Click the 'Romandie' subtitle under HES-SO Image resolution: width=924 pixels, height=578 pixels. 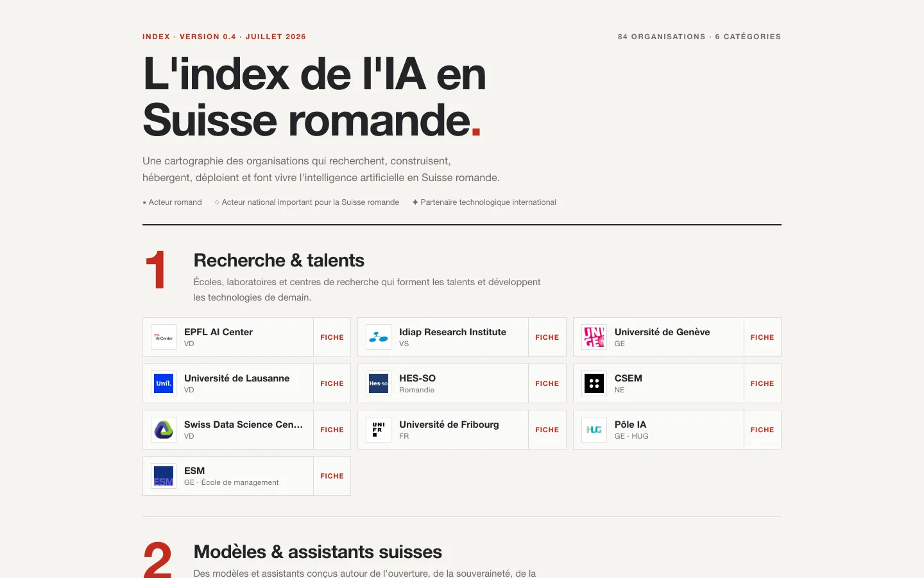click(416, 390)
